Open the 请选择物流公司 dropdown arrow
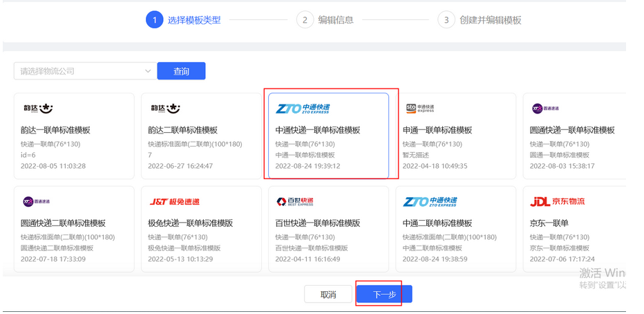This screenshot has height=314, width=644. (x=149, y=71)
